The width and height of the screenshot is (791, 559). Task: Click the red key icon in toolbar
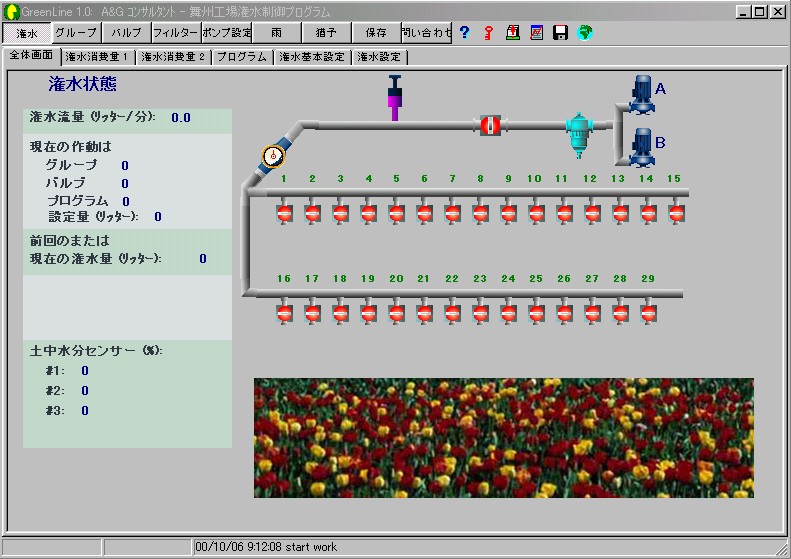488,33
